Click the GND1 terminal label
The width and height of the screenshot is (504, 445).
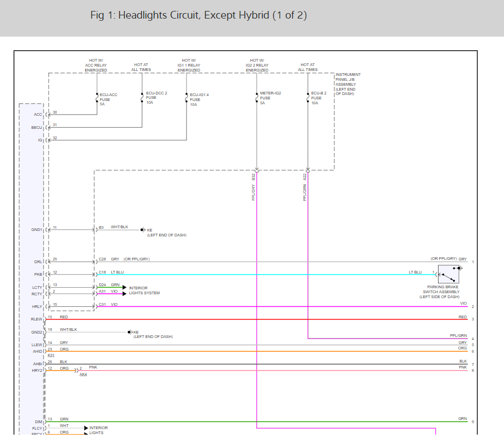(37, 230)
